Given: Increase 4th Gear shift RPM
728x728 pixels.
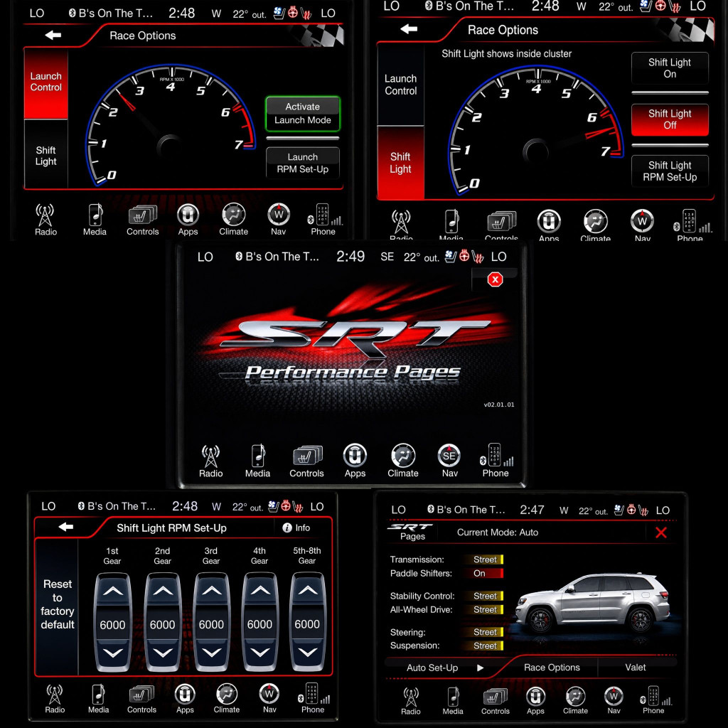Looking at the screenshot, I should 260,591.
